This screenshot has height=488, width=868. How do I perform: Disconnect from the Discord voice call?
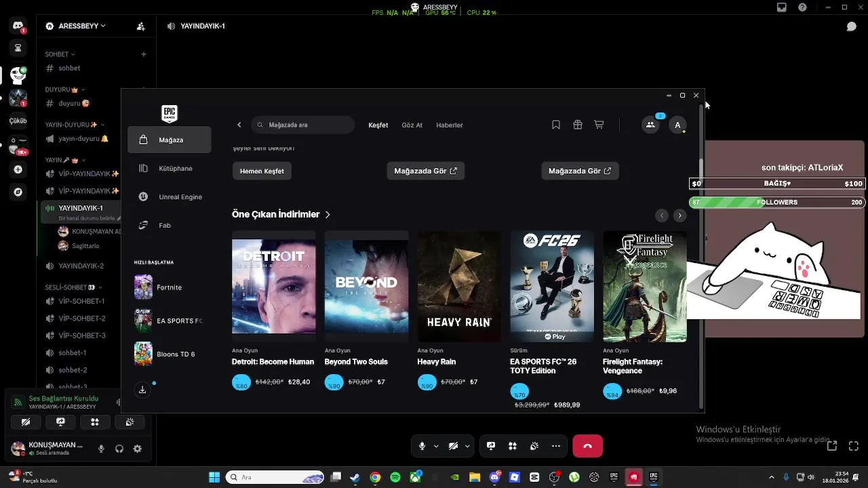[587, 446]
